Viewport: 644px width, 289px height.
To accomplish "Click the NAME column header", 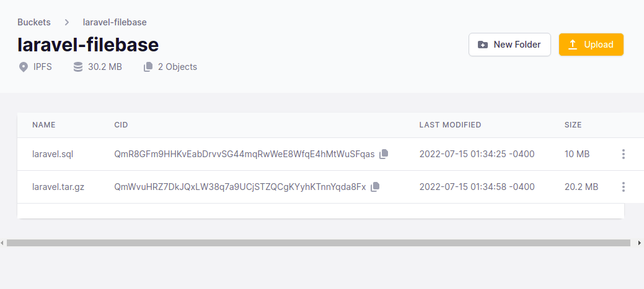I will click(44, 125).
